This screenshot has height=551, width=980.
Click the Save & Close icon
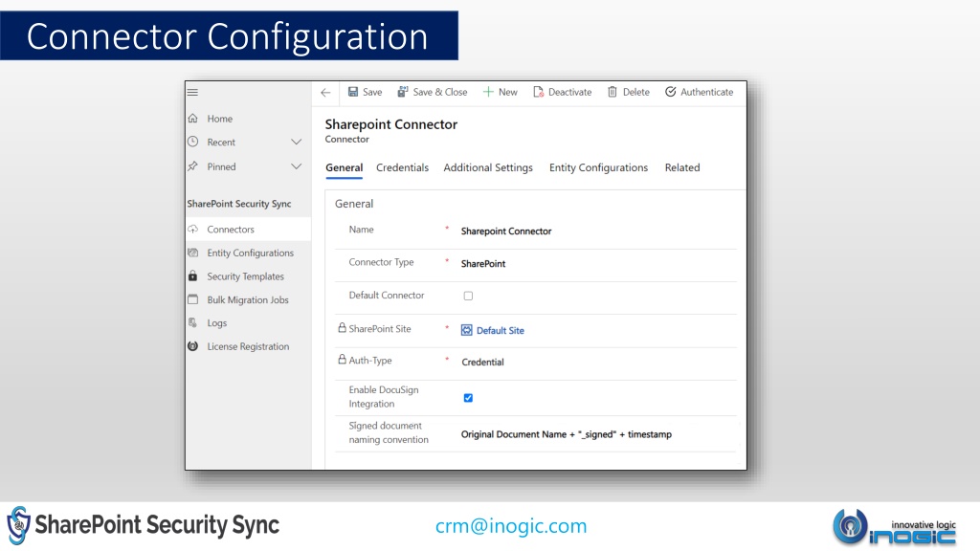tap(403, 92)
